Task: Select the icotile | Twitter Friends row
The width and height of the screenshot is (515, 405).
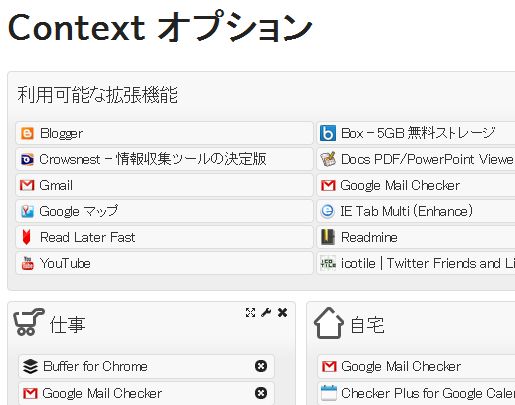Action: coord(416,263)
